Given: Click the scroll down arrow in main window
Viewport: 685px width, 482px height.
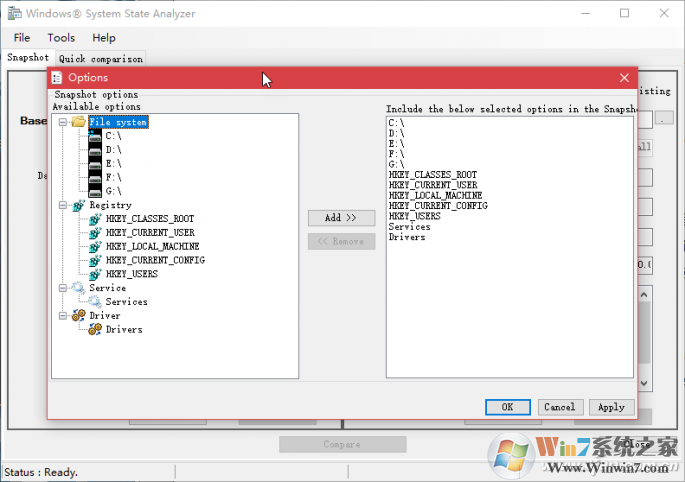Looking at the screenshot, I should [644, 383].
